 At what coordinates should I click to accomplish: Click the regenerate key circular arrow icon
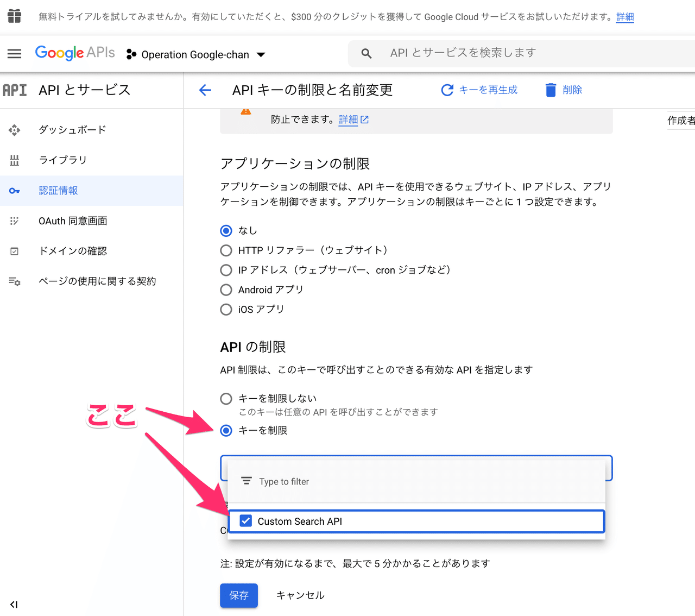(x=447, y=90)
